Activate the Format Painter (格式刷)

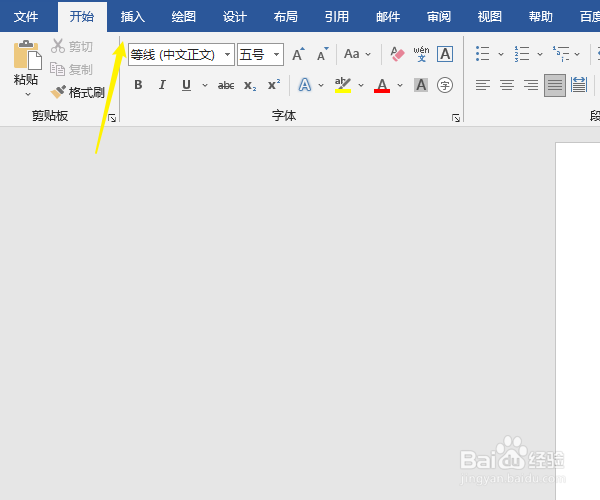pos(78,92)
